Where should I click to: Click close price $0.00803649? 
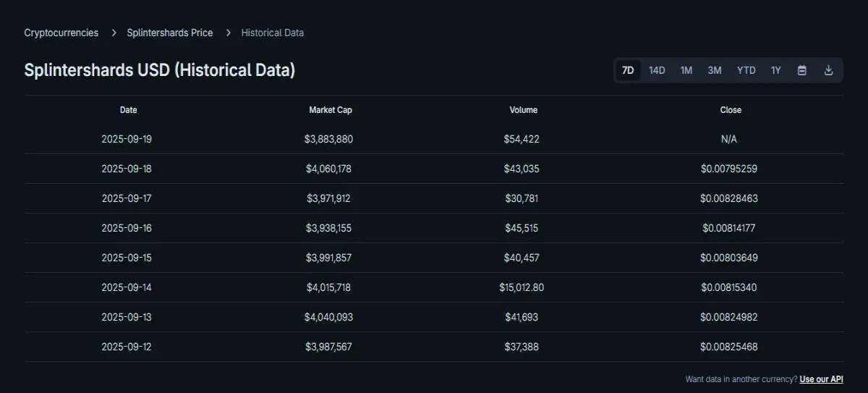coord(729,258)
